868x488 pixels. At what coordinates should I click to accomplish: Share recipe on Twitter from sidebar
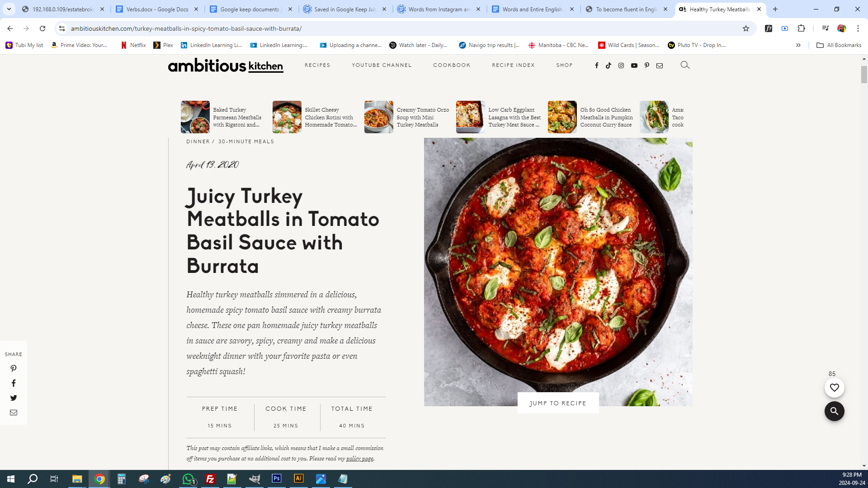tap(14, 398)
